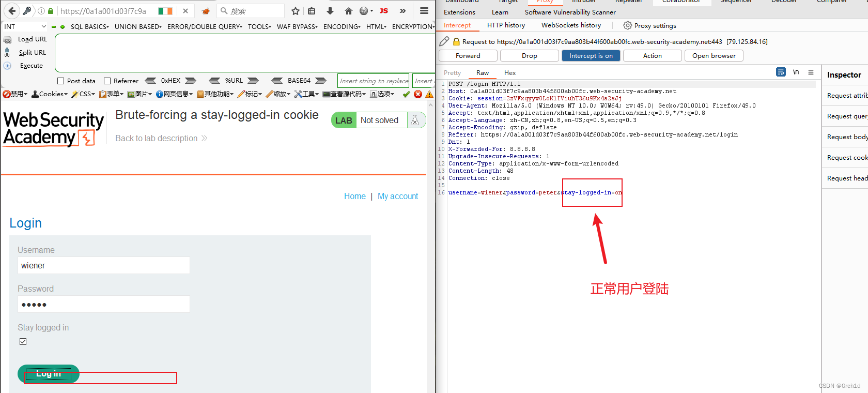Switch to WebSockets history tab
The height and width of the screenshot is (393, 868).
coord(571,25)
